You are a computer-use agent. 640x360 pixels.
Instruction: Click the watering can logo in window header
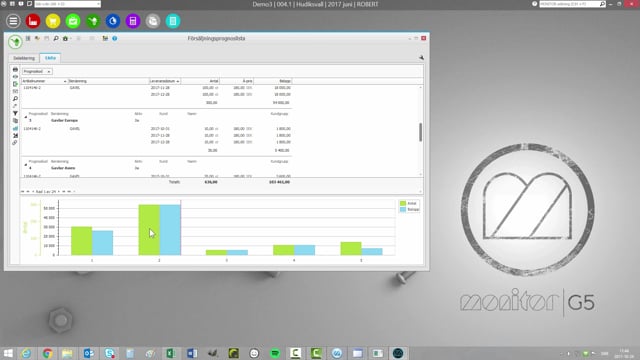15,41
